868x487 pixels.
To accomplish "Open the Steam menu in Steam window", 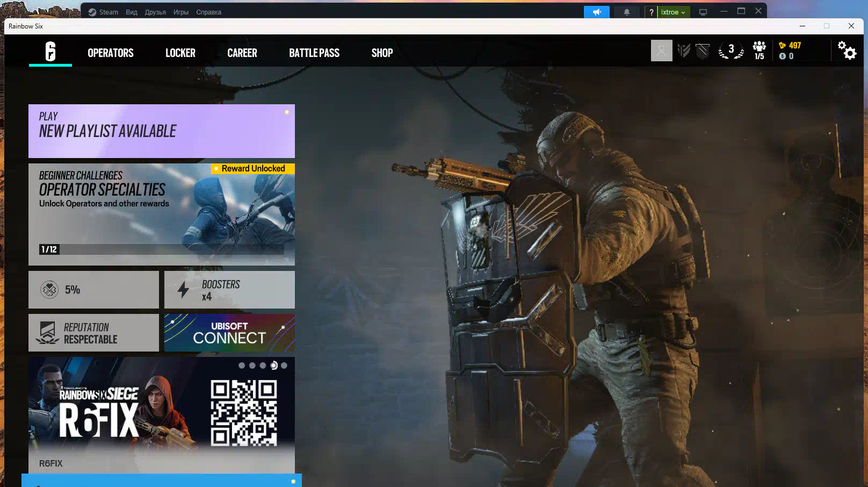I will tap(103, 12).
